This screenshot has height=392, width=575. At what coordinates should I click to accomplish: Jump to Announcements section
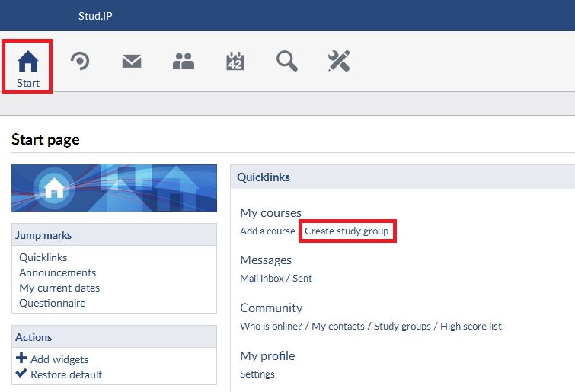pyautogui.click(x=57, y=272)
